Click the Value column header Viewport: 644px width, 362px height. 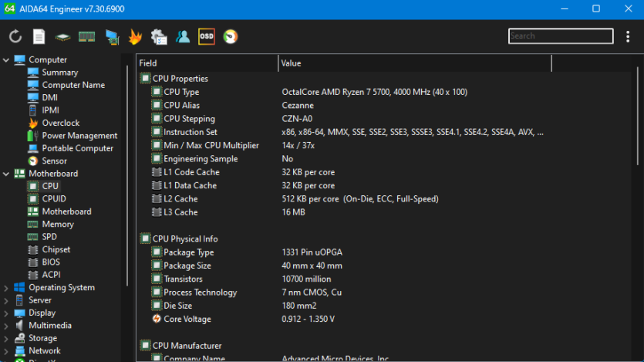(x=415, y=63)
